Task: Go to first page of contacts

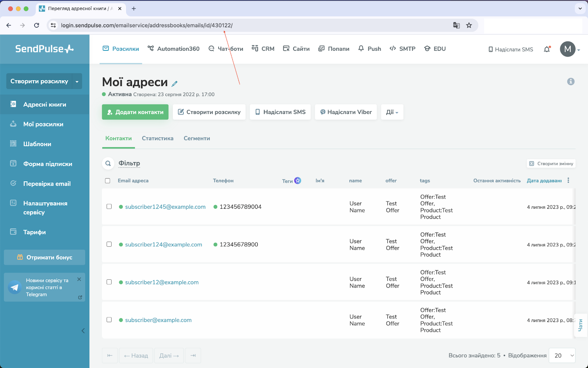Action: click(x=110, y=356)
